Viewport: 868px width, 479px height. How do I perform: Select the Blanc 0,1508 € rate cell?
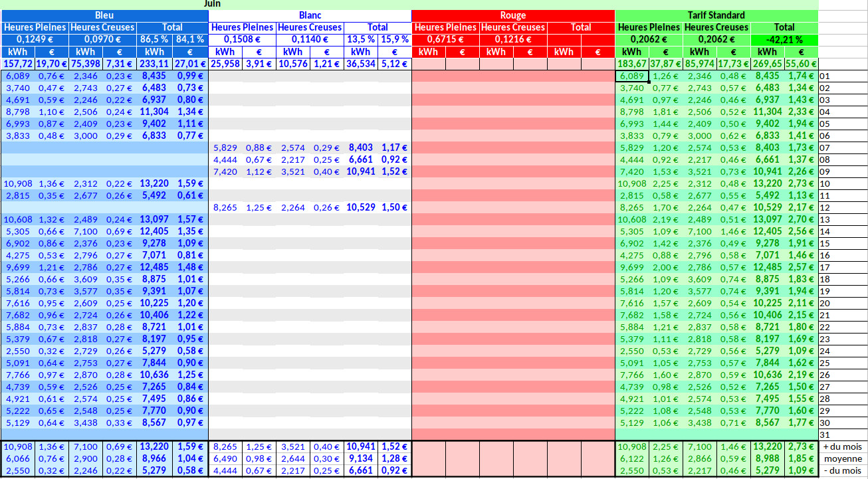(x=242, y=40)
